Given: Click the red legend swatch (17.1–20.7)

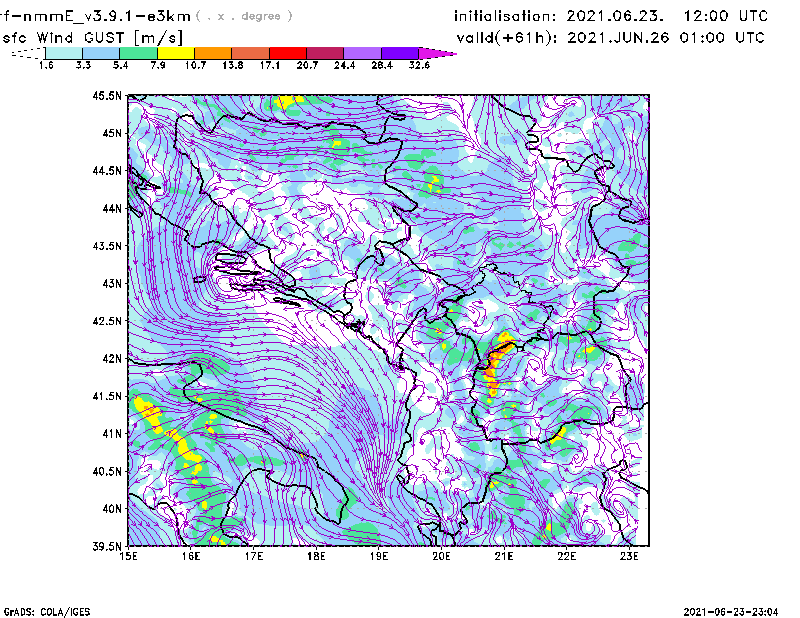Looking at the screenshot, I should (x=288, y=53).
